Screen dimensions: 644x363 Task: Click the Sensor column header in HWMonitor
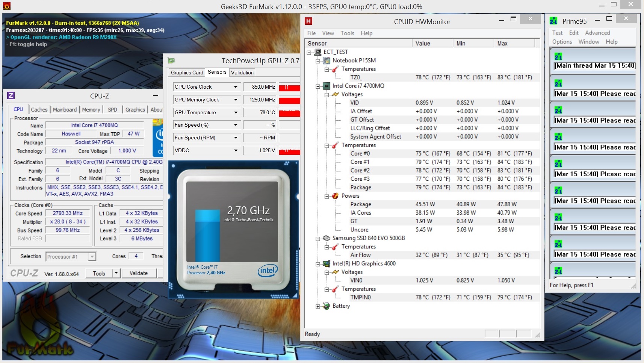point(358,43)
